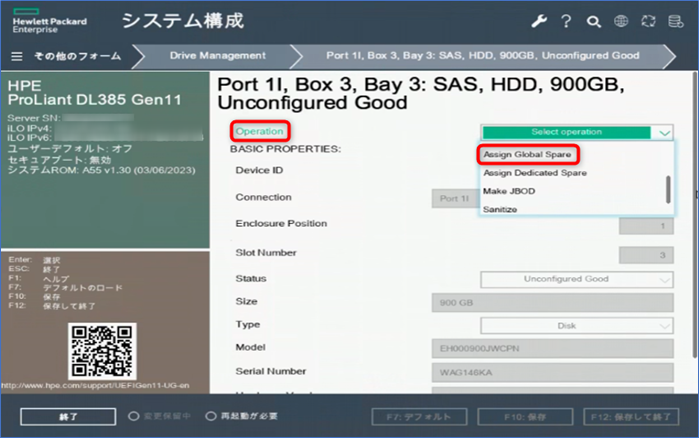Click the database stack icon
This screenshot has height=438, width=699.
click(x=676, y=21)
